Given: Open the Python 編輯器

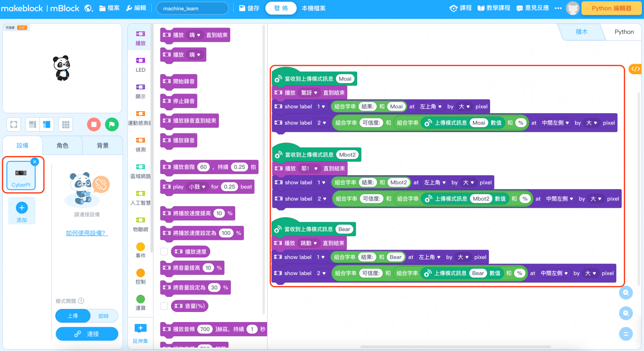Looking at the screenshot, I should click(x=611, y=8).
